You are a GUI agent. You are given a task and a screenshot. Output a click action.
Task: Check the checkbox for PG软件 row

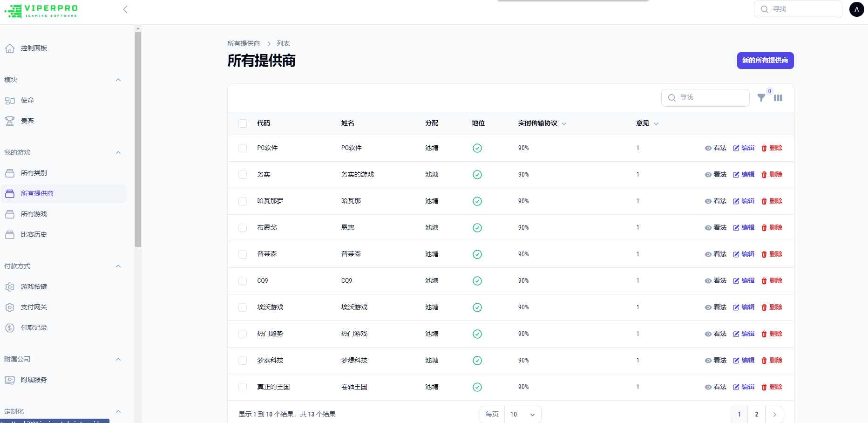pos(243,148)
